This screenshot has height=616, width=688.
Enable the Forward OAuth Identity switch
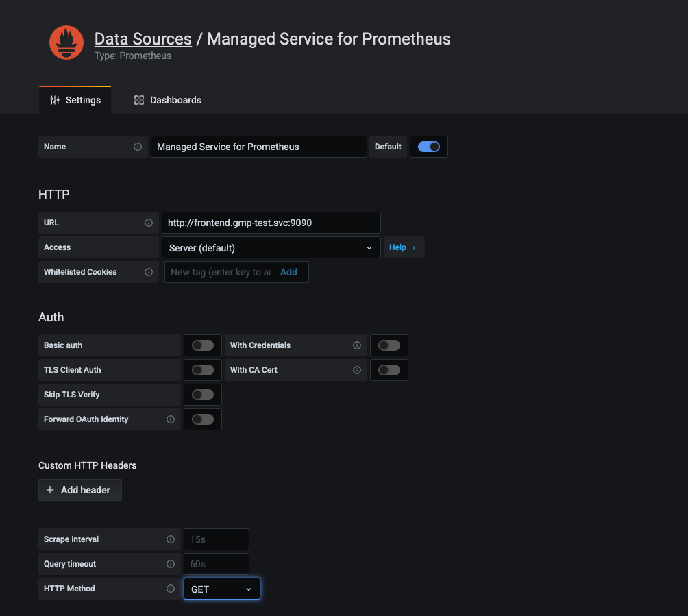203,419
